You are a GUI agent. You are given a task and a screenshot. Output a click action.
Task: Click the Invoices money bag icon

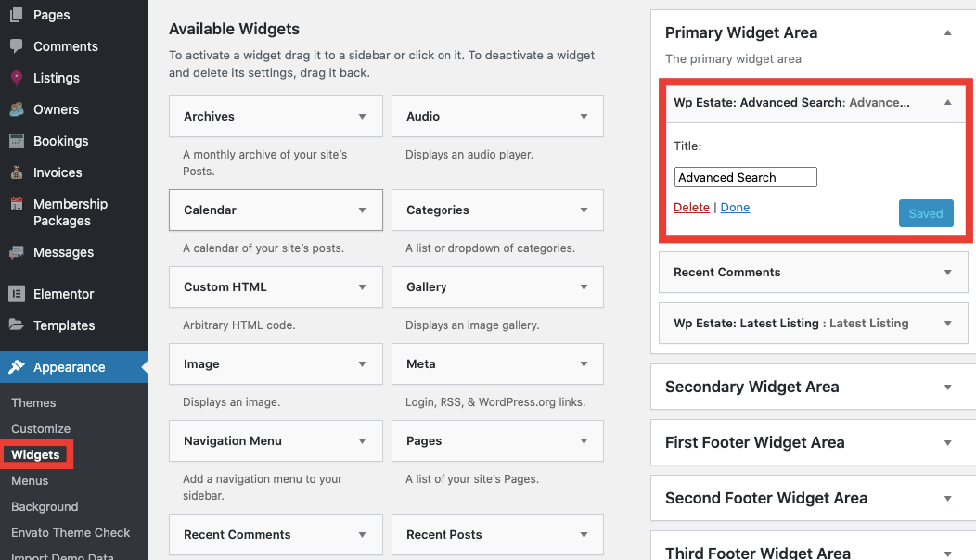tap(17, 172)
